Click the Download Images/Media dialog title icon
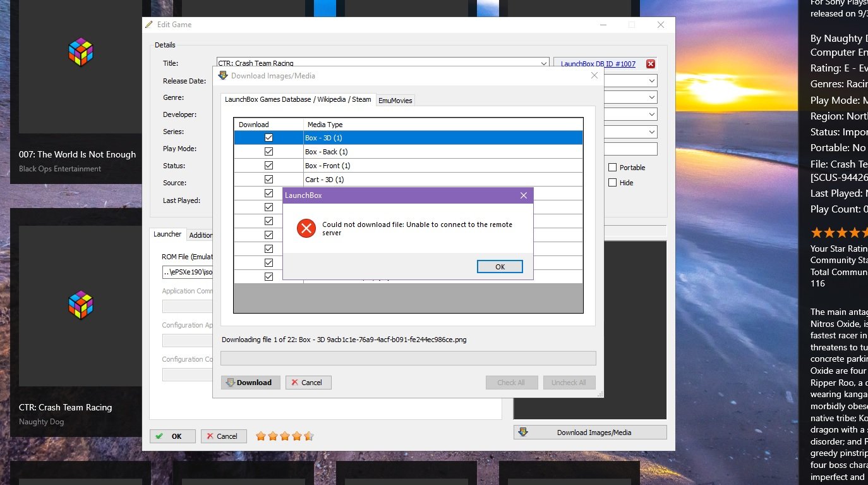 pos(222,76)
